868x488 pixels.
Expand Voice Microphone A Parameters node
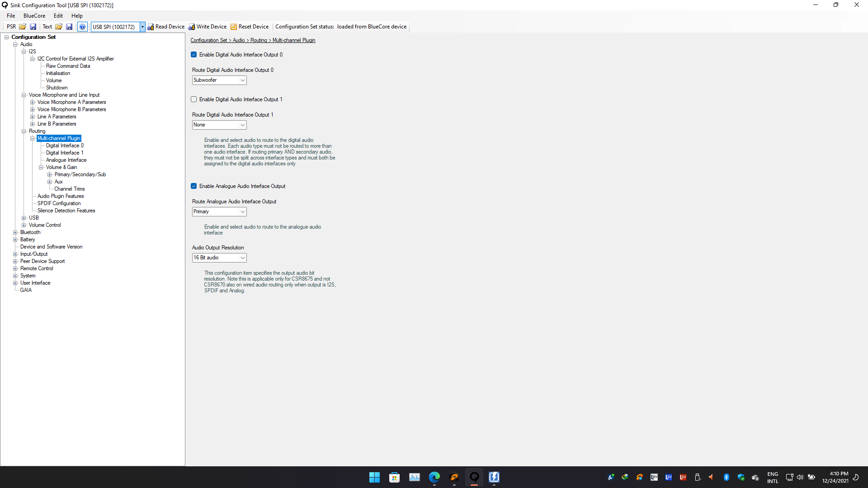point(33,102)
